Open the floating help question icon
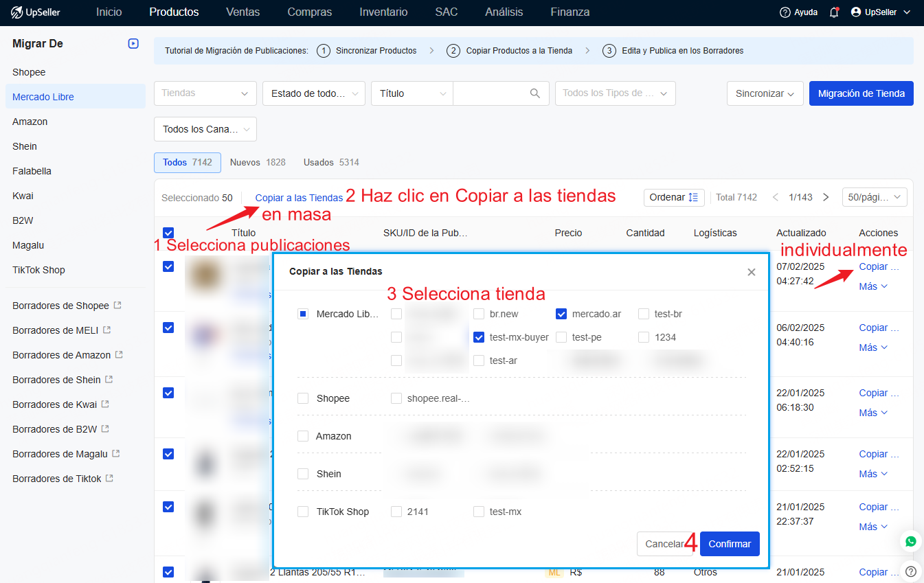924x583 pixels. click(911, 571)
